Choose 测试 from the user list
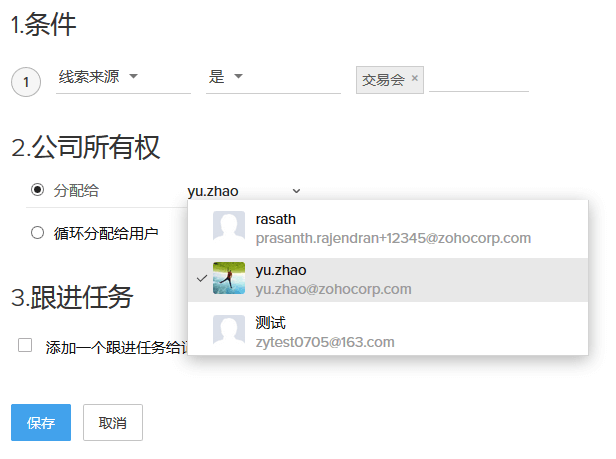The image size is (616, 459). click(388, 331)
